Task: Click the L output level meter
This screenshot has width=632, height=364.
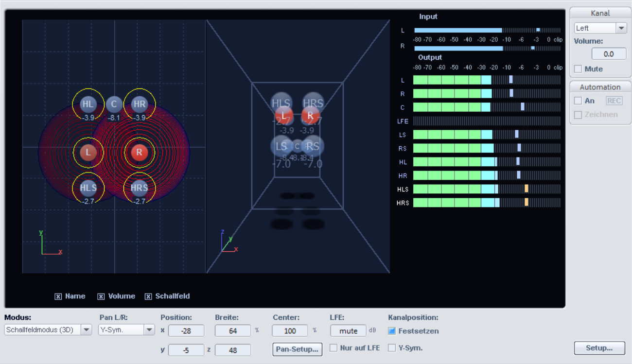Action: coord(486,80)
